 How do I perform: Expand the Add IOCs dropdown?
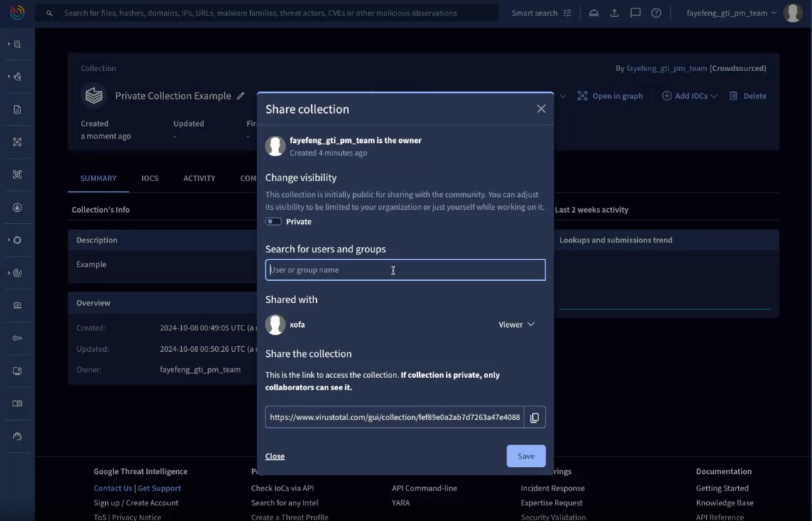(689, 96)
